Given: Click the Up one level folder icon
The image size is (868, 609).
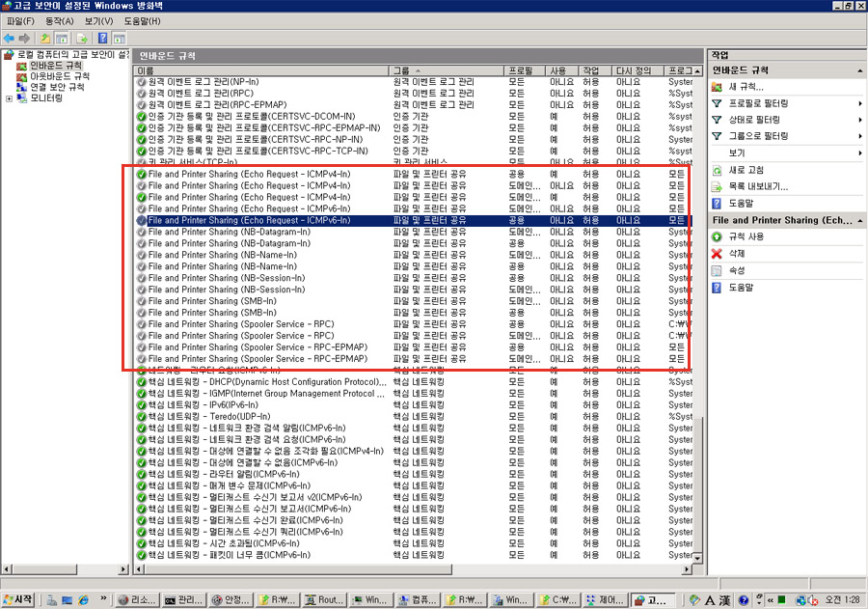Looking at the screenshot, I should pos(44,39).
